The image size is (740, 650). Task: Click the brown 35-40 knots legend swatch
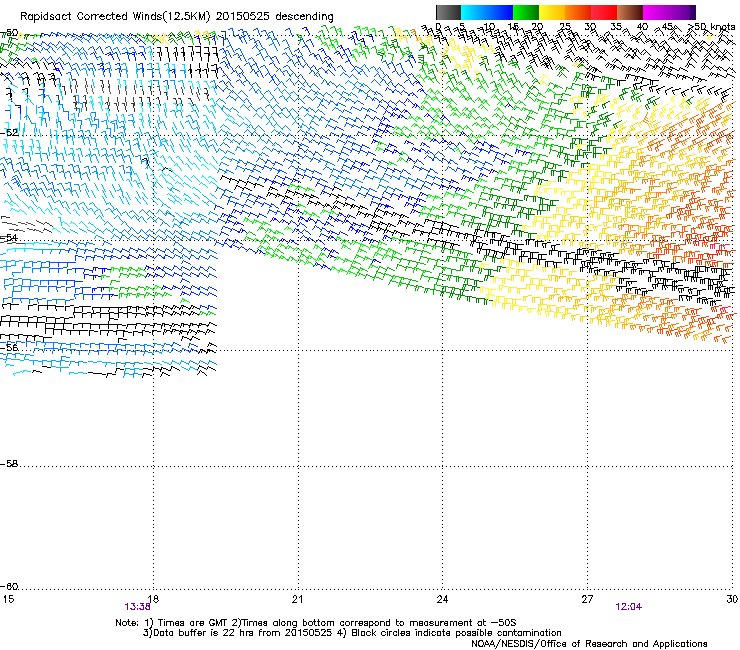[x=630, y=12]
